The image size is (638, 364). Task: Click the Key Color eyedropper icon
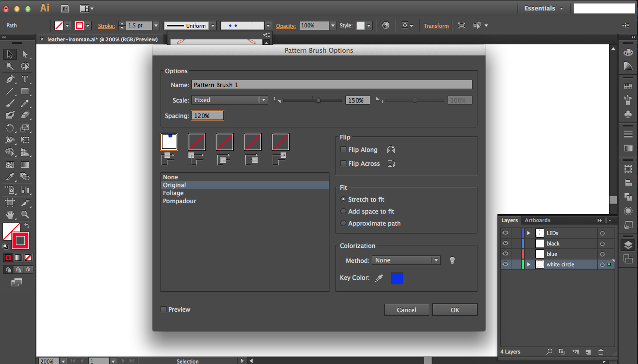pyautogui.click(x=379, y=278)
